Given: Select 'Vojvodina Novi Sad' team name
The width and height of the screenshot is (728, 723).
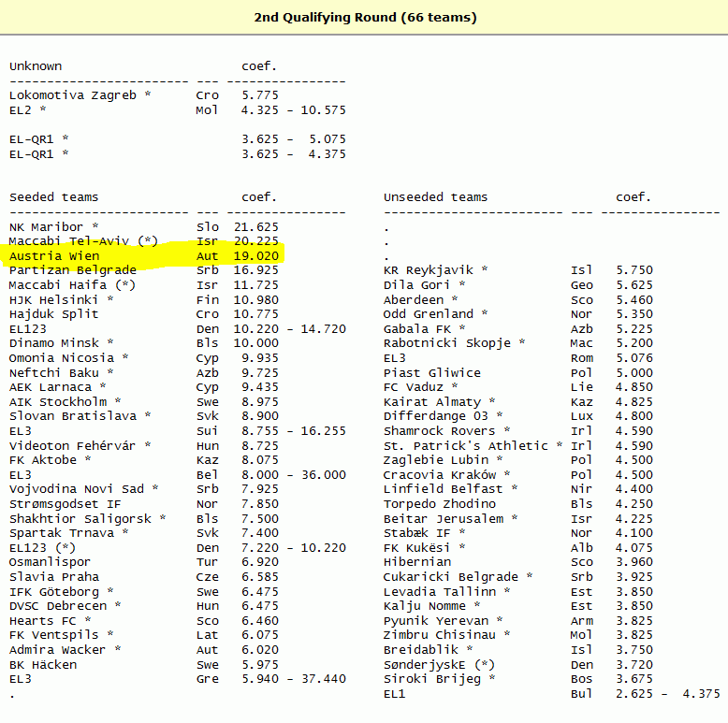Looking at the screenshot, I should (77, 489).
